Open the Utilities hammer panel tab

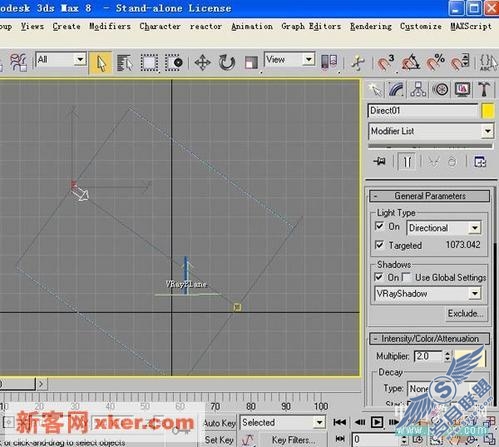tap(484, 89)
